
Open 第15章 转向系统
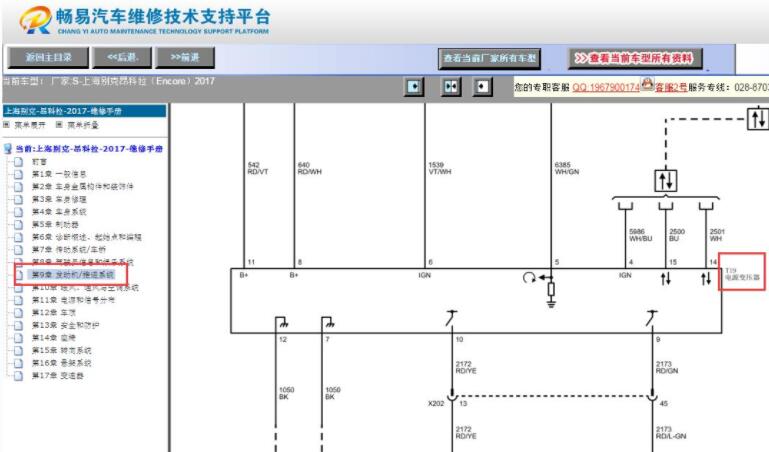click(61, 351)
